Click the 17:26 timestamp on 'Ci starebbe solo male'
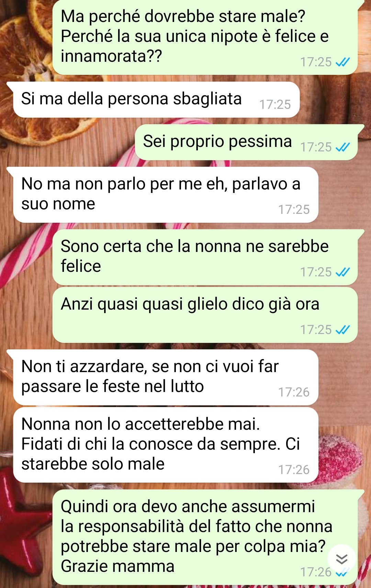This screenshot has width=371, height=588. [x=294, y=470]
